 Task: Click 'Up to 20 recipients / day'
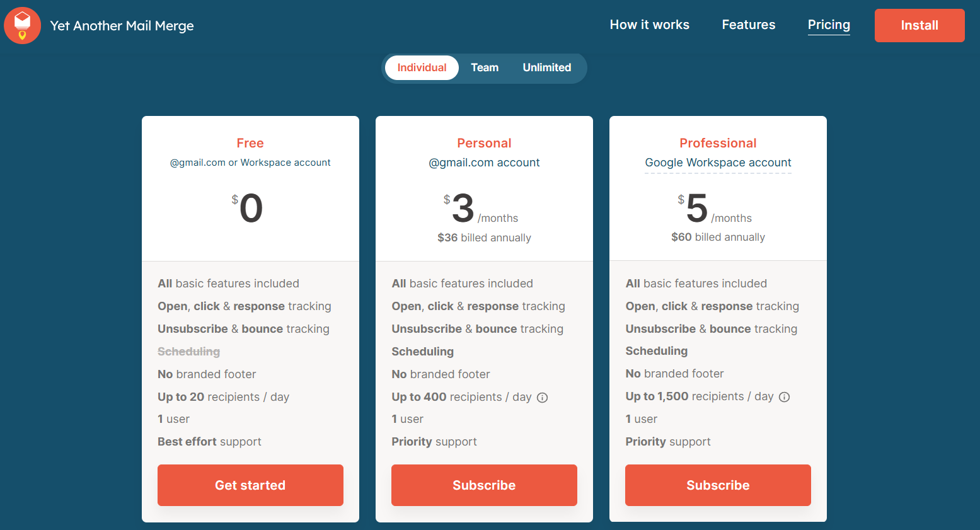[x=223, y=397]
